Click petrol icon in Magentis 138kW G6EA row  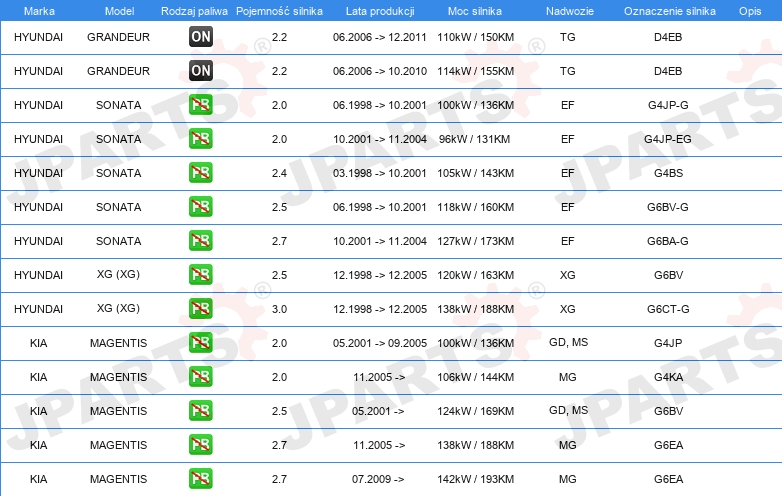click(x=201, y=444)
